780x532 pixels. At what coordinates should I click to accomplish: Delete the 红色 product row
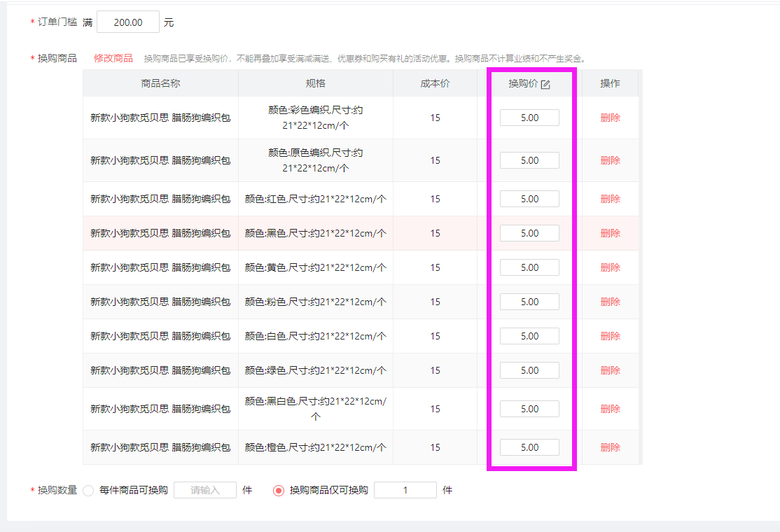(x=610, y=199)
